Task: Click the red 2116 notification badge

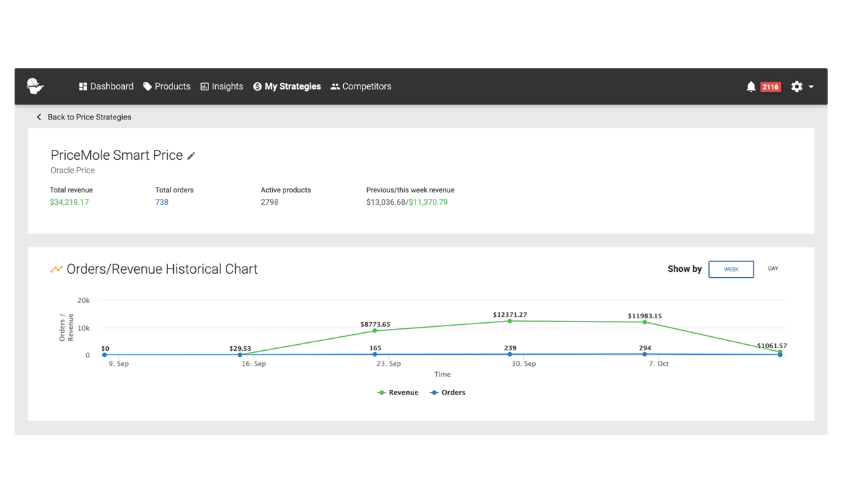Action: [x=771, y=87]
